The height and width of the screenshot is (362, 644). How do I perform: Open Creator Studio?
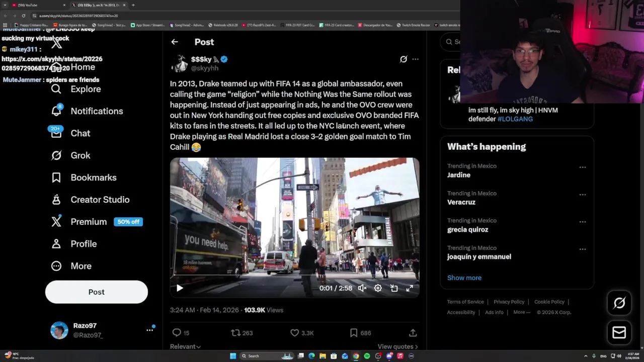pos(91,200)
